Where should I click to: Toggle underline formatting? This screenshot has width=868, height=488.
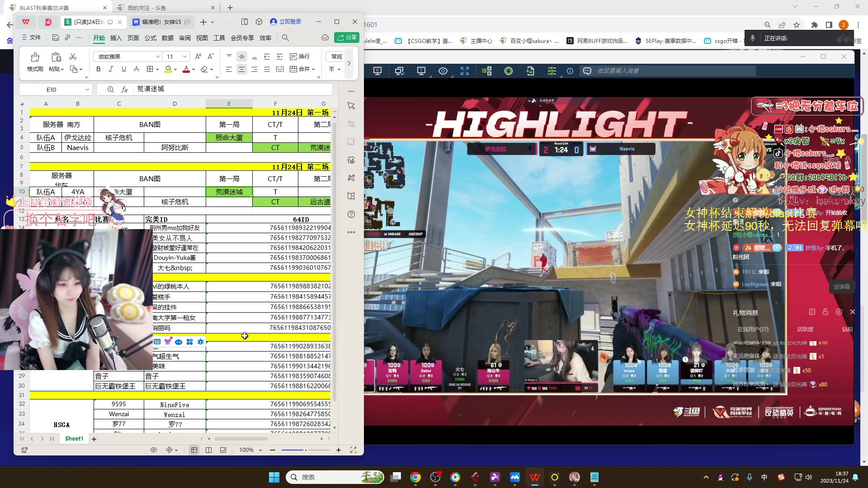point(123,69)
